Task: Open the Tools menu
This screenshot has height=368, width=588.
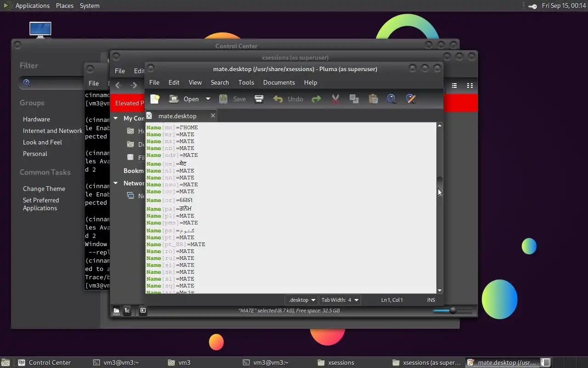Action: coord(246,82)
